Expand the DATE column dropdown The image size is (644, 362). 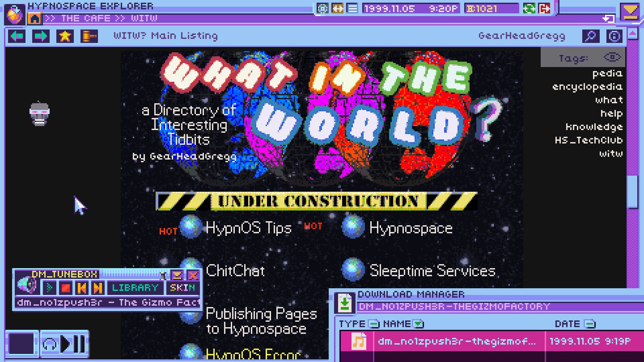coord(590,324)
